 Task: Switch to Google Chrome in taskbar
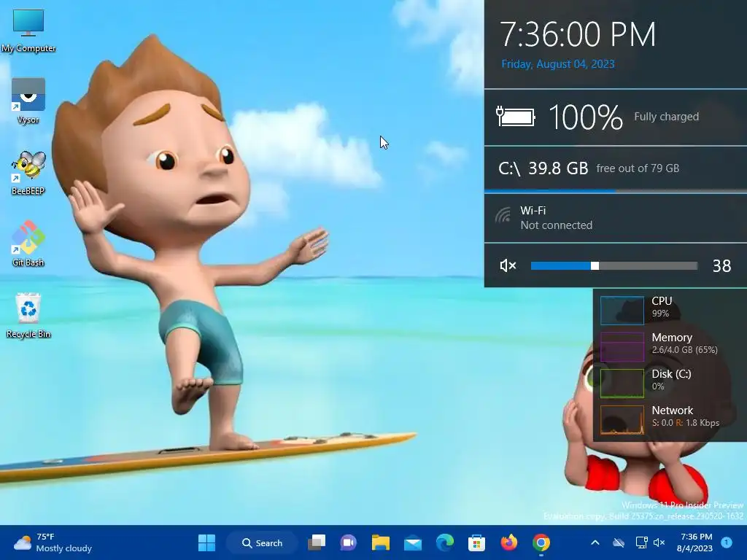(x=541, y=542)
